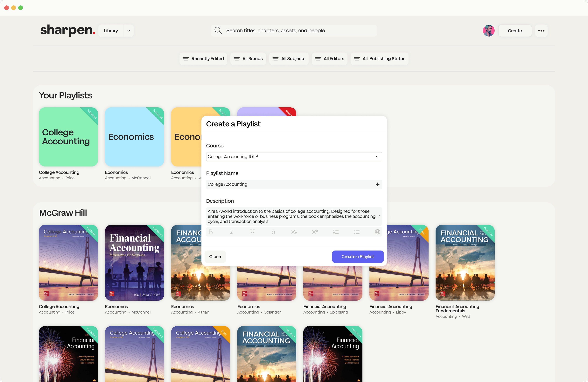
Task: Open the Course dropdown
Action: (x=294, y=157)
